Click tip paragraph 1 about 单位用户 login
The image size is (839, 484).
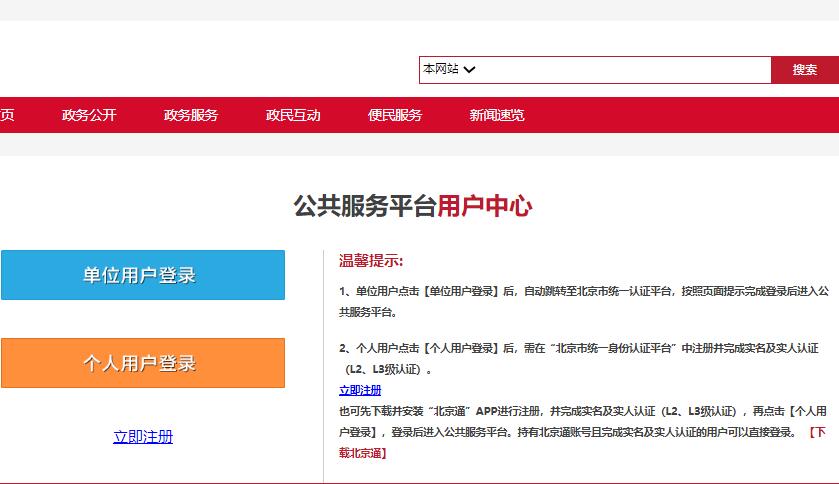[x=583, y=301]
